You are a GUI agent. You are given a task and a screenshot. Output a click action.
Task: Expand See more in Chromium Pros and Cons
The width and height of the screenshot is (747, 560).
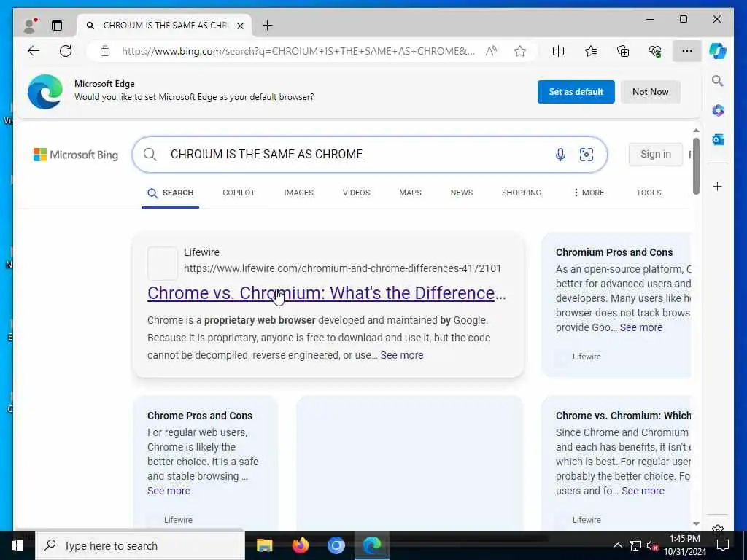click(640, 327)
